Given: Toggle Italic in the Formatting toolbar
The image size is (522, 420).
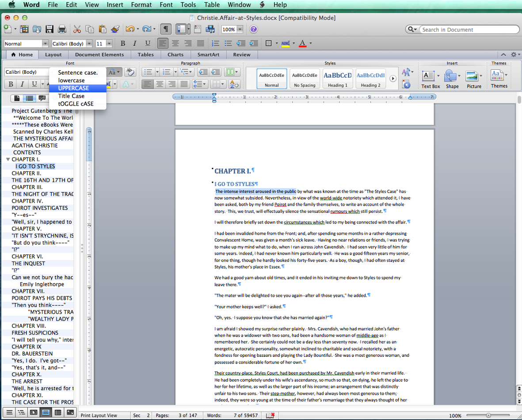Looking at the screenshot, I should point(135,43).
